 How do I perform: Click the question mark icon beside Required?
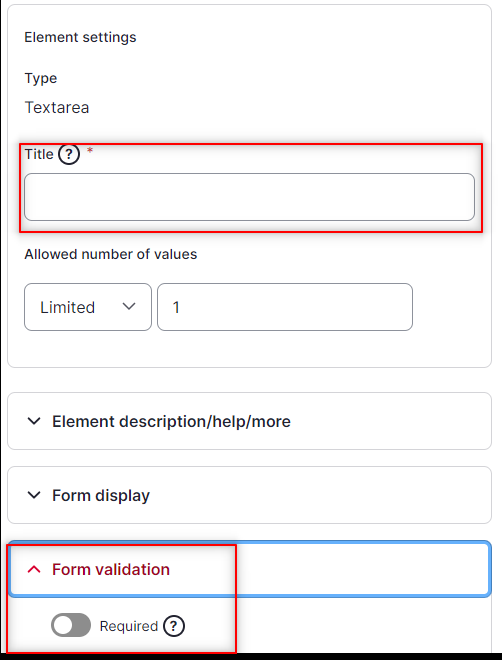point(174,626)
